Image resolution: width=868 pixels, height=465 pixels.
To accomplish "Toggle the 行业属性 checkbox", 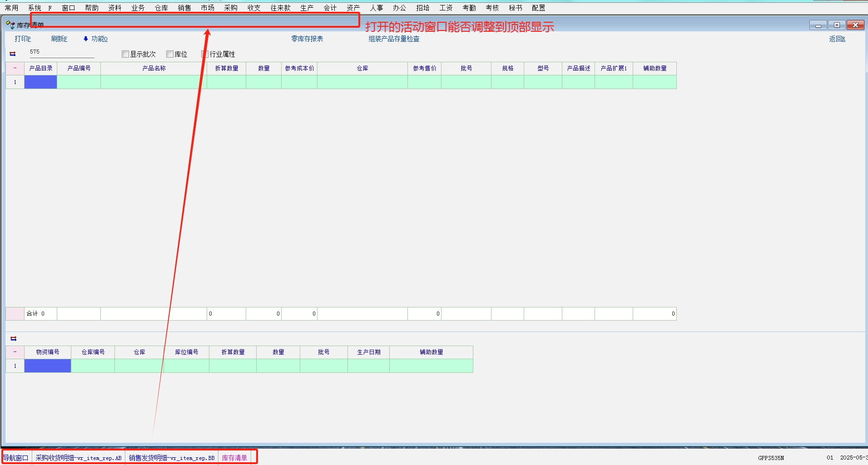I will (x=205, y=54).
